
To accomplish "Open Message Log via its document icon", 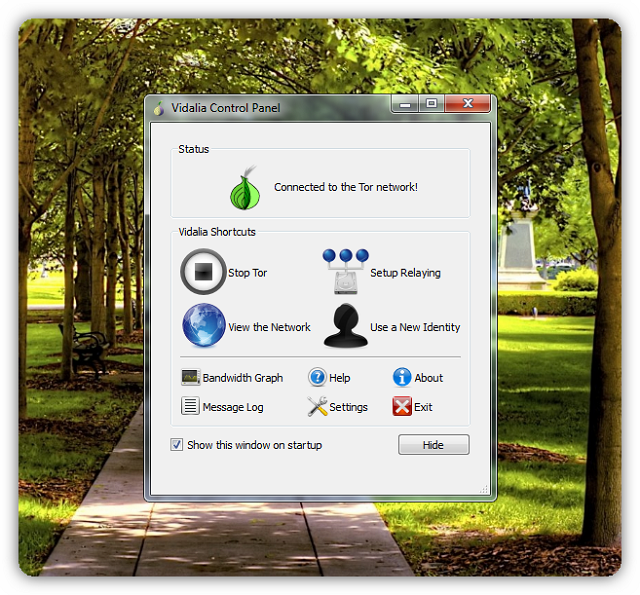I will point(190,407).
